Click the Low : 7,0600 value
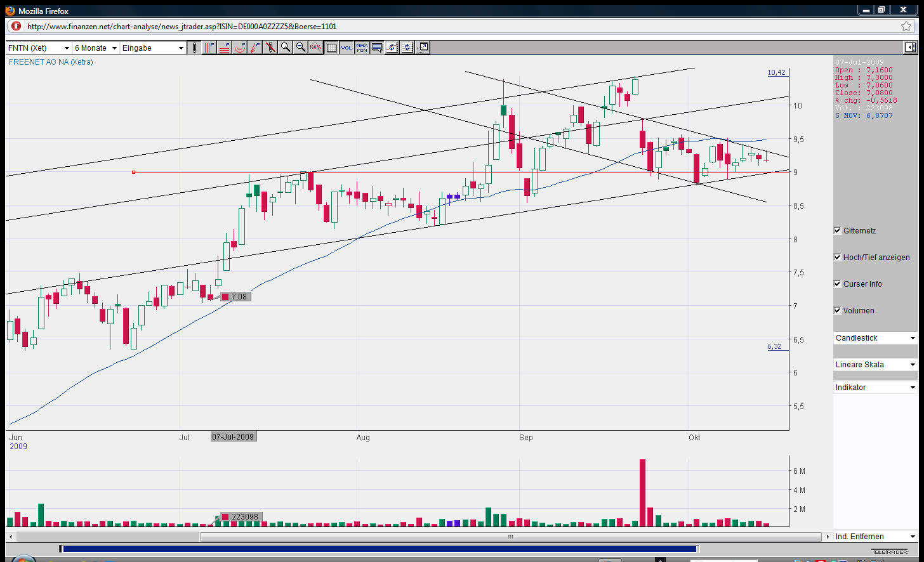This screenshot has height=562, width=924. coord(864,85)
